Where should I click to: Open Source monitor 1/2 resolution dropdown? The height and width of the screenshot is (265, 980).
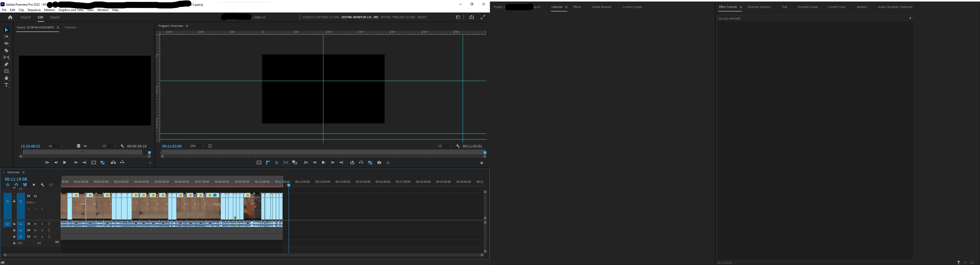coord(109,146)
